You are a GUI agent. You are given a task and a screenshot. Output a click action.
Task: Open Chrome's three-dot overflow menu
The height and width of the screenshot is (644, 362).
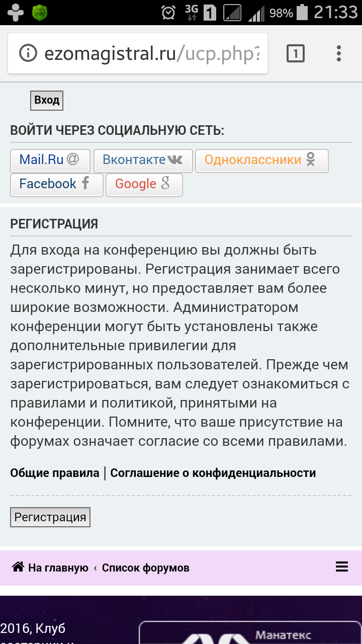pos(339,53)
